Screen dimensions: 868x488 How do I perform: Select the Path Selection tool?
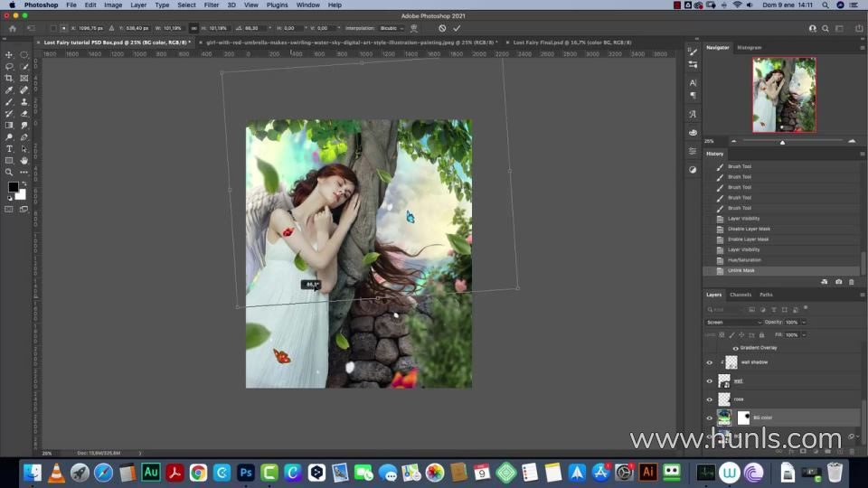coord(24,149)
